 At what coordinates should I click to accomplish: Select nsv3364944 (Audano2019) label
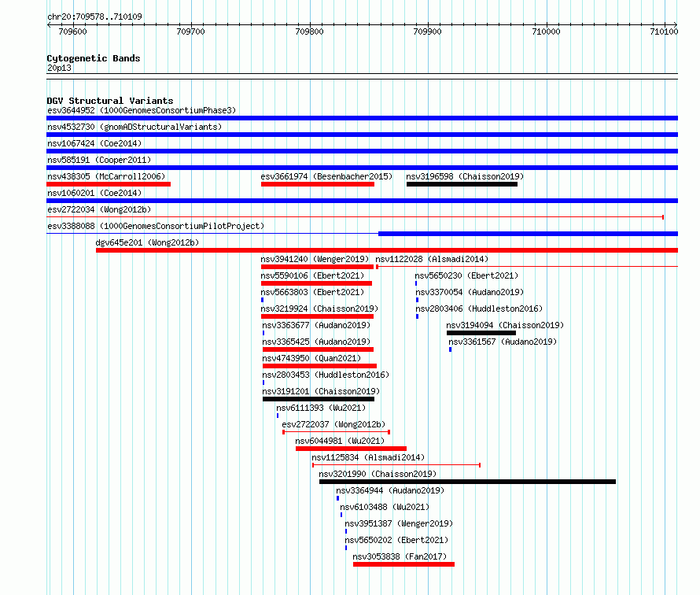390,490
